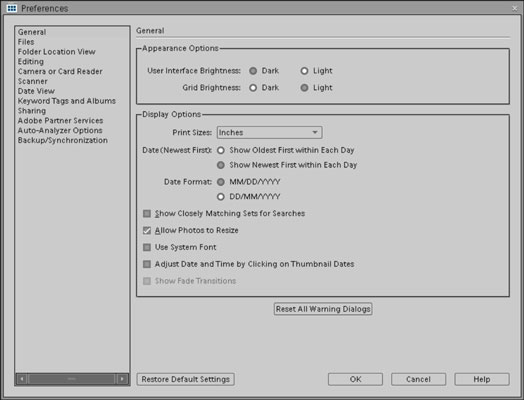Confirm preferences with OK button

click(x=355, y=379)
